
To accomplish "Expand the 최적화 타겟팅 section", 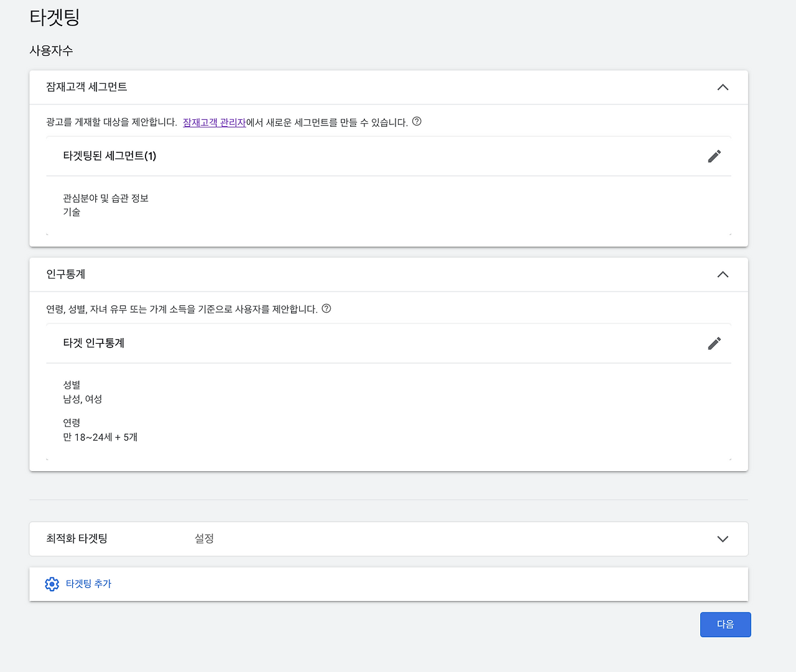I will [x=722, y=539].
